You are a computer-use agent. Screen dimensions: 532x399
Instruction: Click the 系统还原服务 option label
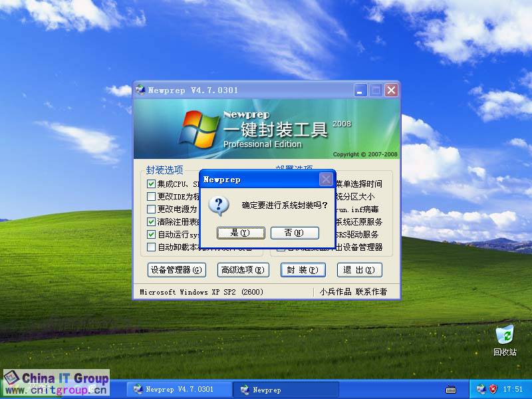click(359, 222)
